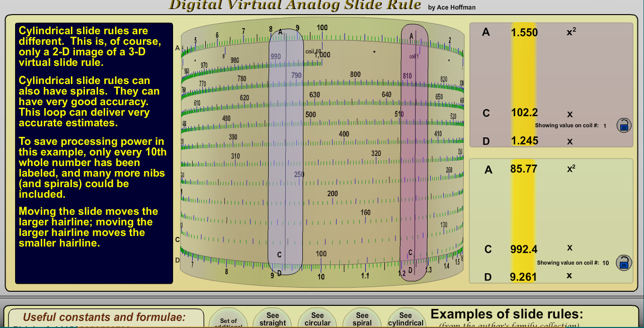This screenshot has height=328, width=644.
Task: Click the x² label in the green panel
Action: click(x=571, y=169)
